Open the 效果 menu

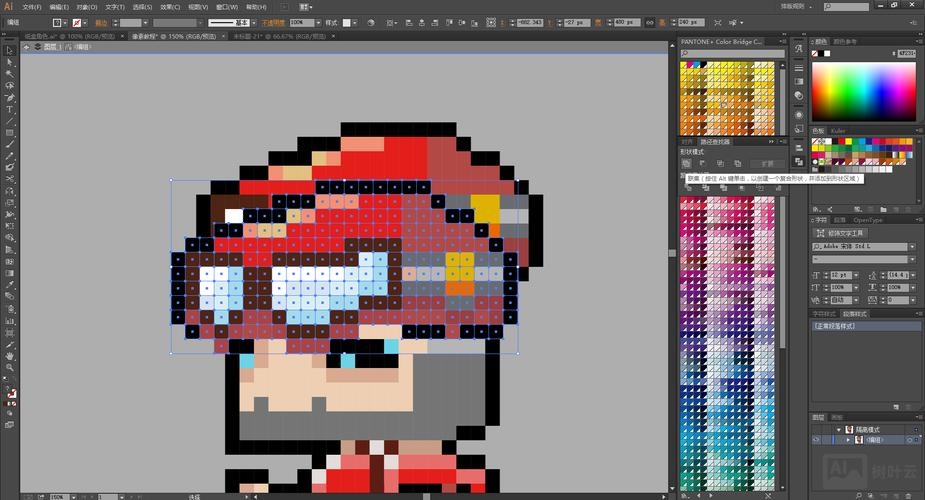click(172, 6)
